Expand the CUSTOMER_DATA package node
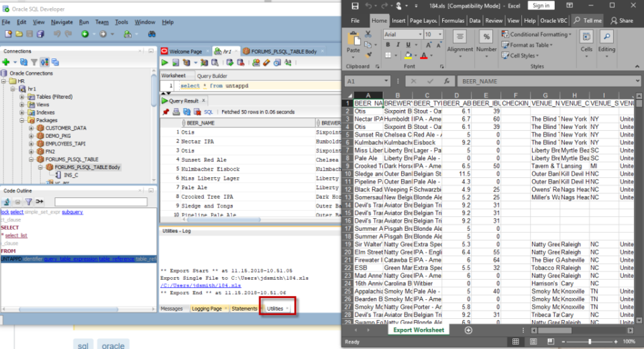This screenshot has width=644, height=349. [x=32, y=128]
